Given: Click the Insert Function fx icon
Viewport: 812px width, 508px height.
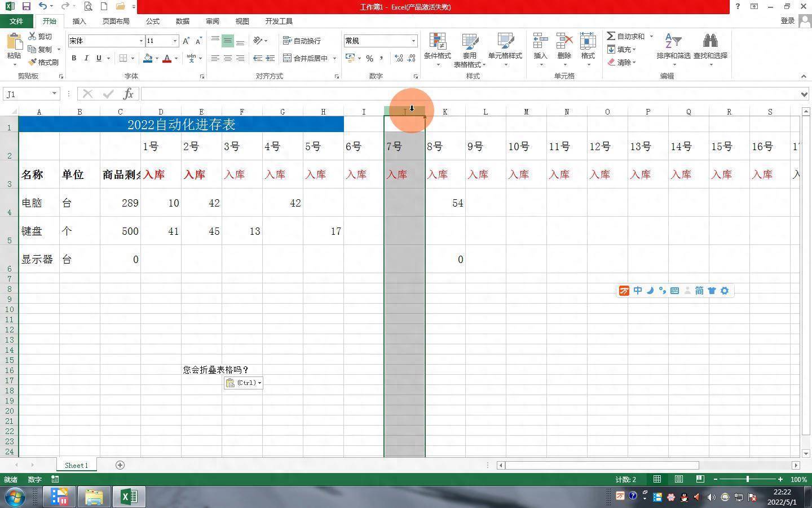Looking at the screenshot, I should tap(128, 94).
